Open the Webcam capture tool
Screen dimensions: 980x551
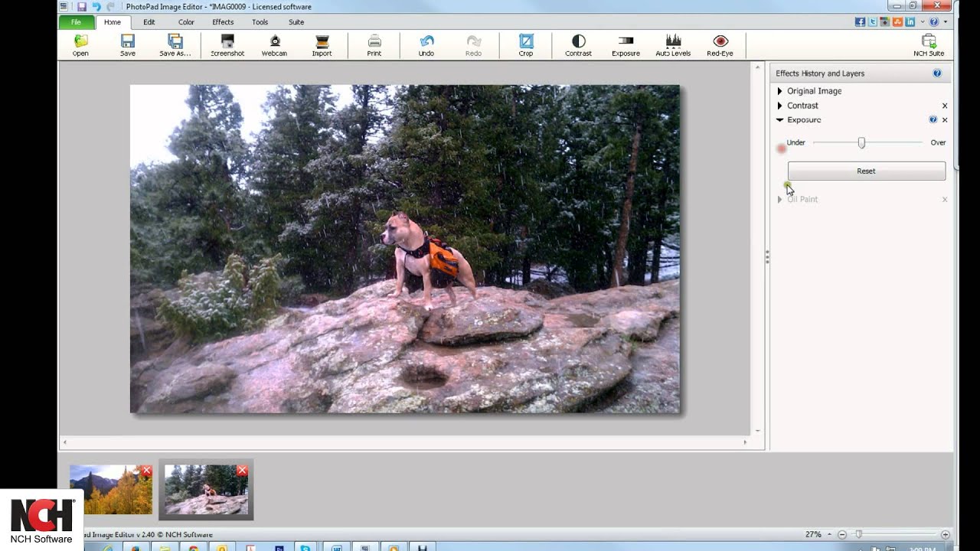click(x=275, y=45)
